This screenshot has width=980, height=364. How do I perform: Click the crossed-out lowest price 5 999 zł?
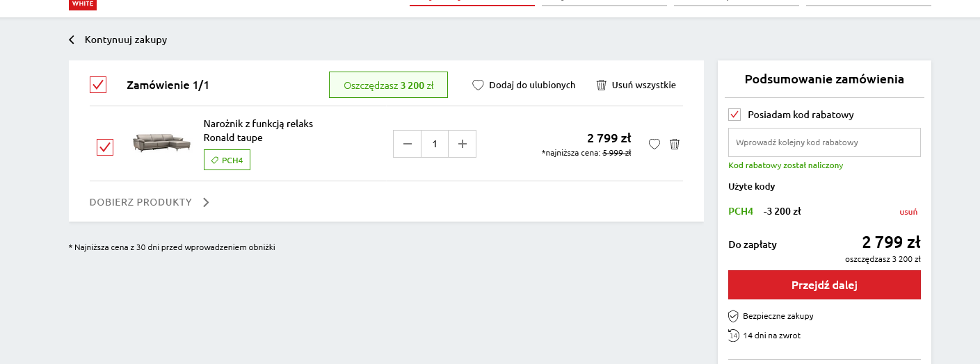coord(617,153)
